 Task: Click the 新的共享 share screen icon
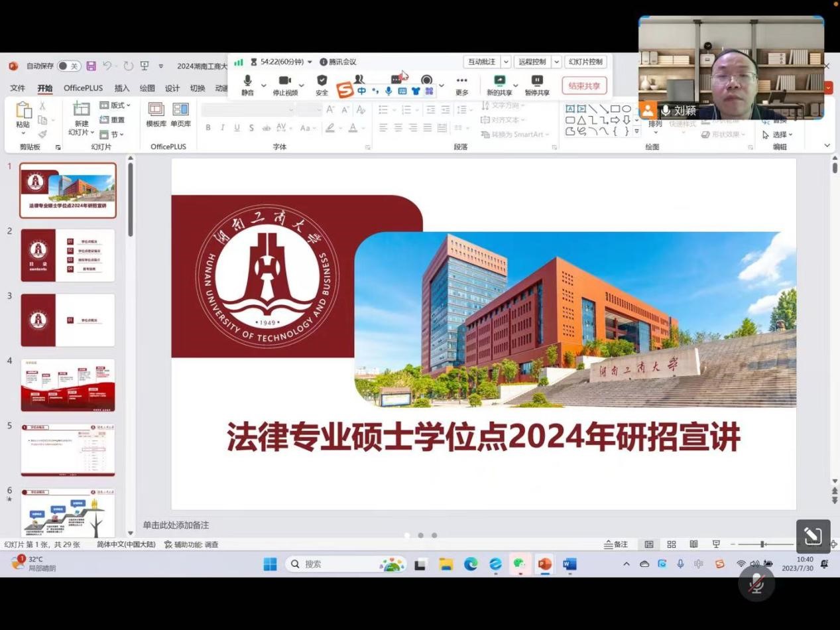(x=499, y=81)
